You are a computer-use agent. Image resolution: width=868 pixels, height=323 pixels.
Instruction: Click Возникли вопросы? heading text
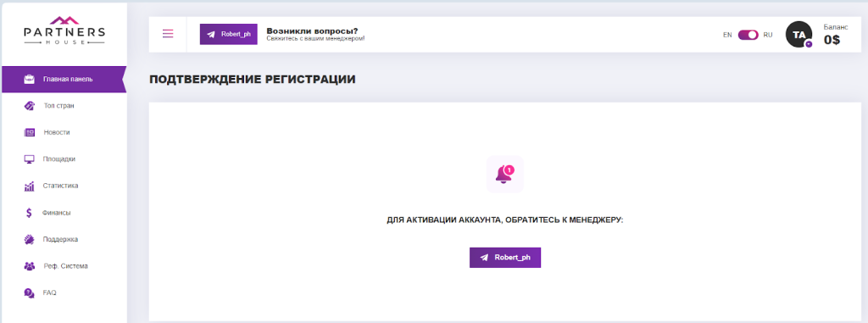[x=312, y=31]
